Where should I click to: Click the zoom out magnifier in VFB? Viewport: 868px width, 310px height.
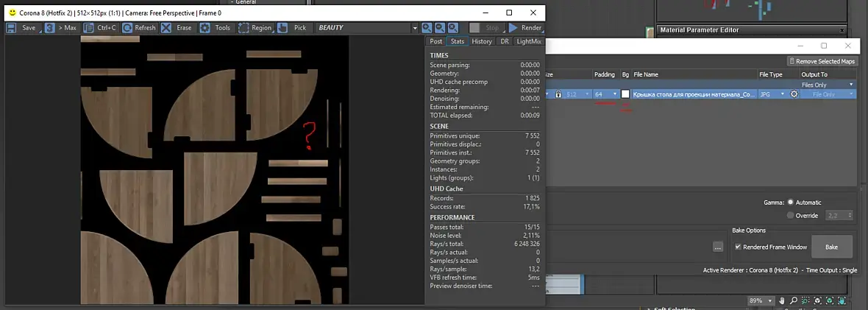(x=440, y=28)
